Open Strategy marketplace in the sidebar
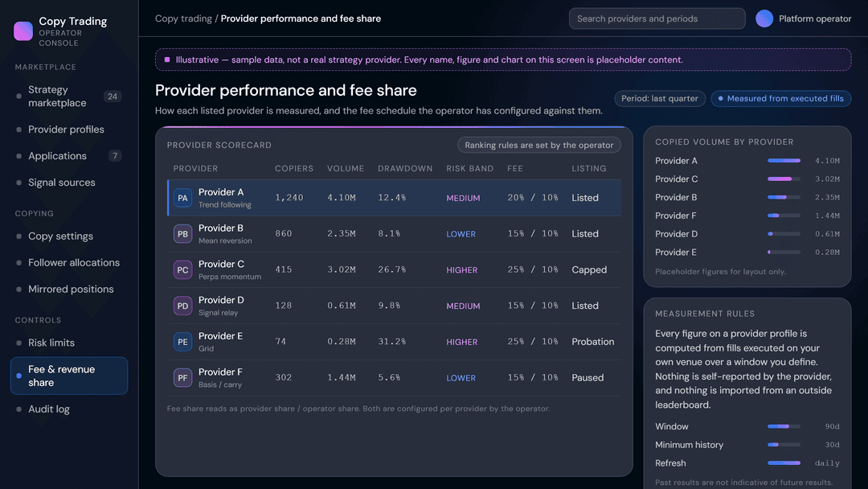The height and width of the screenshot is (489, 868). pyautogui.click(x=68, y=97)
